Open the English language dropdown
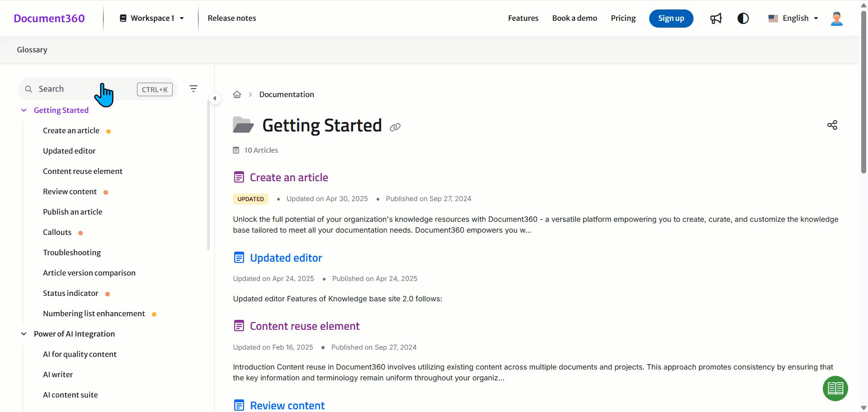Image resolution: width=868 pixels, height=412 pixels. pos(793,19)
